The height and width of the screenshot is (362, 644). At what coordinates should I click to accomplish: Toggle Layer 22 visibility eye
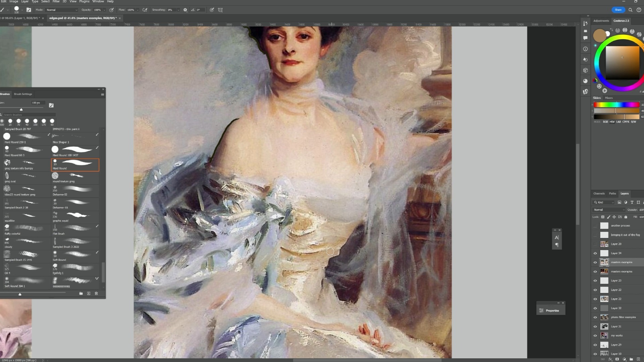595,299
